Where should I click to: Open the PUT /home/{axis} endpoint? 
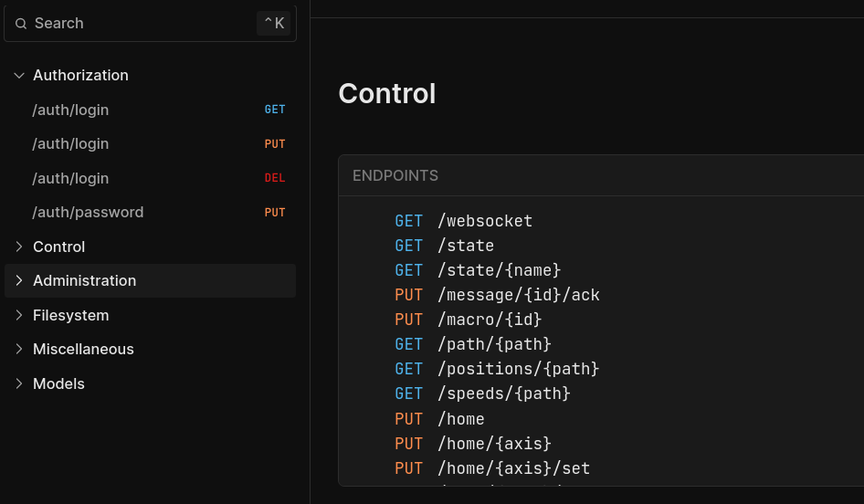coord(473,444)
